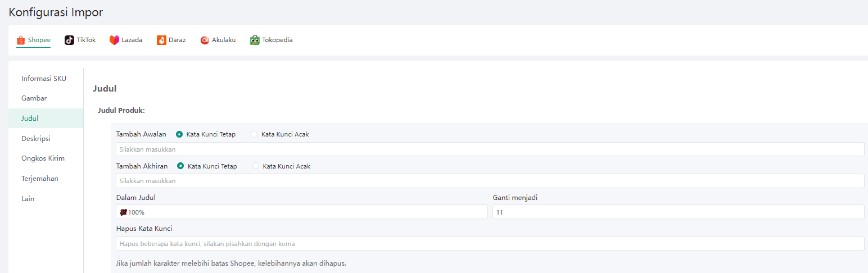Click the Dalam Judul input field
The image size is (868, 273).
[x=302, y=212]
